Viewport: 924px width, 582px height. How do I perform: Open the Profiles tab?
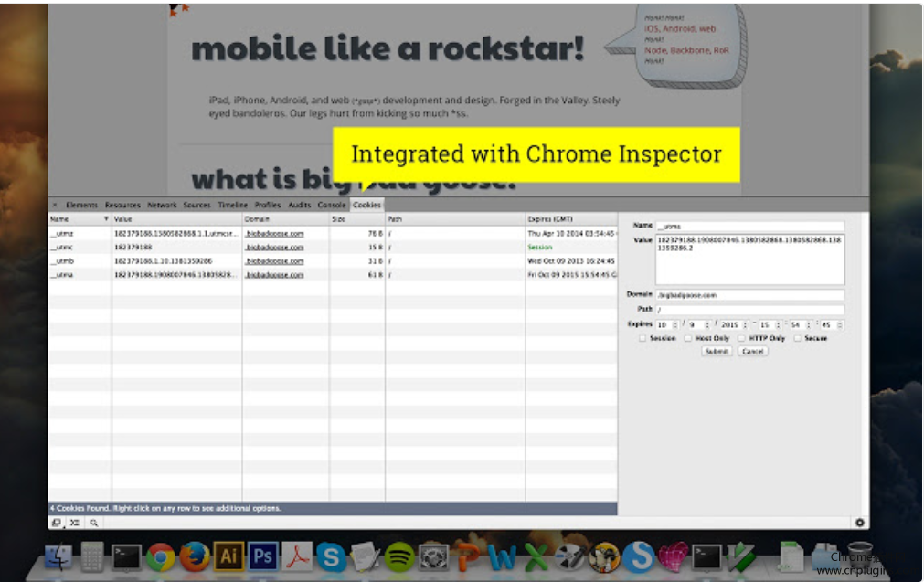point(268,205)
